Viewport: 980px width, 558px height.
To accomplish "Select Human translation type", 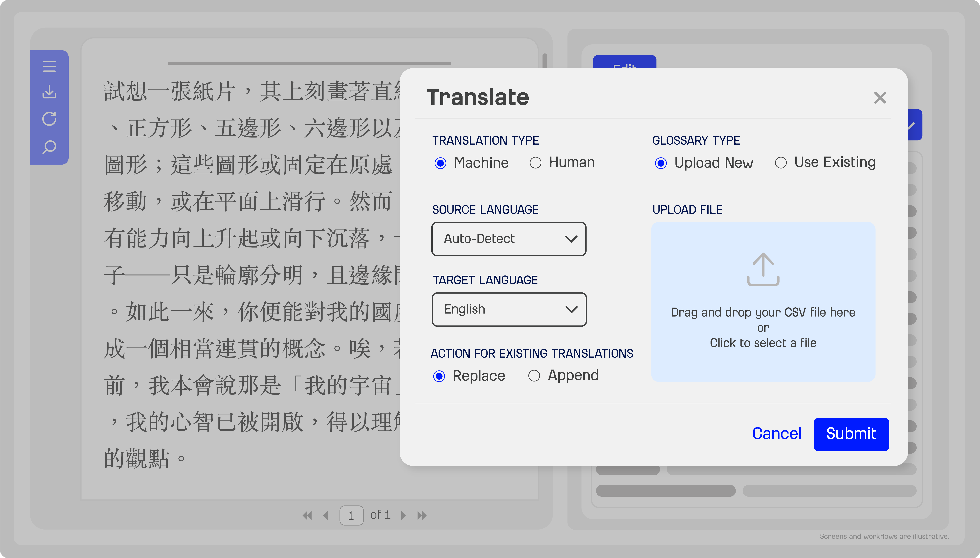I will click(x=535, y=163).
